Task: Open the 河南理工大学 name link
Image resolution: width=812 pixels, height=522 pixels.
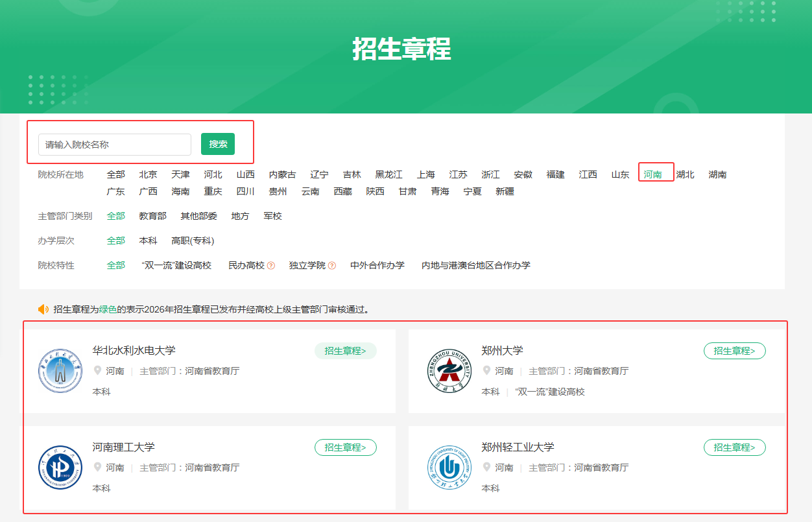Action: 124,447
